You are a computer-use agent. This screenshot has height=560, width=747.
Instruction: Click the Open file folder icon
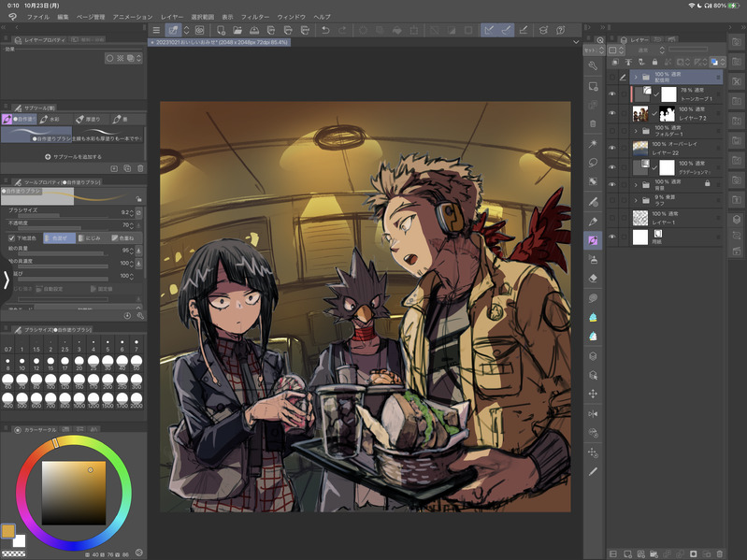tap(237, 30)
